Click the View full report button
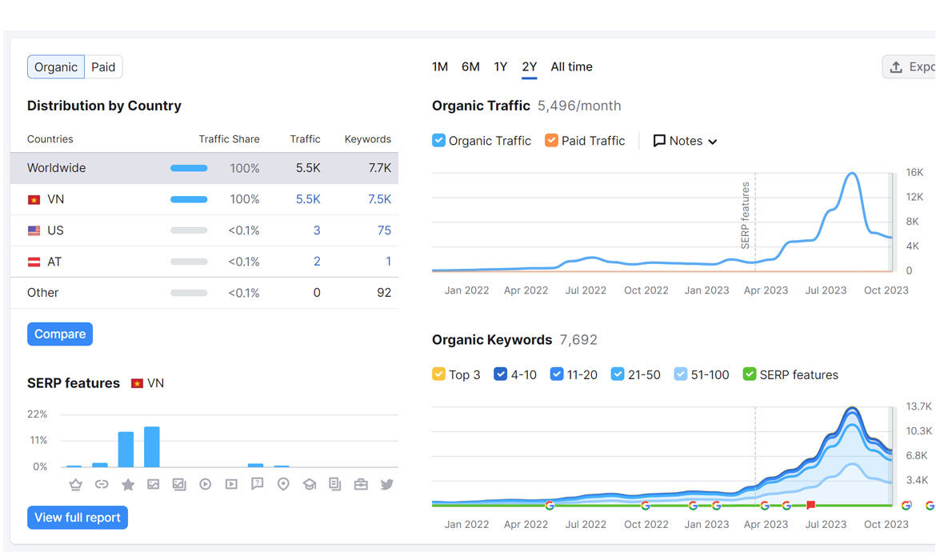This screenshot has width=936, height=560. pos(78,518)
